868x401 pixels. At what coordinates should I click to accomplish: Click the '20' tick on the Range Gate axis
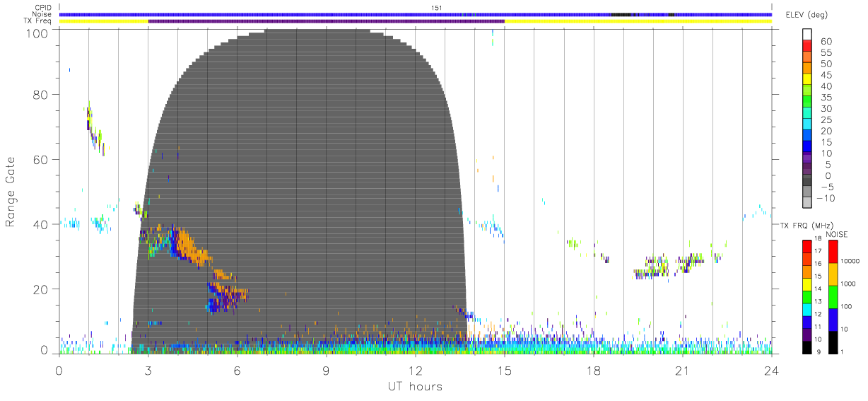(41, 289)
